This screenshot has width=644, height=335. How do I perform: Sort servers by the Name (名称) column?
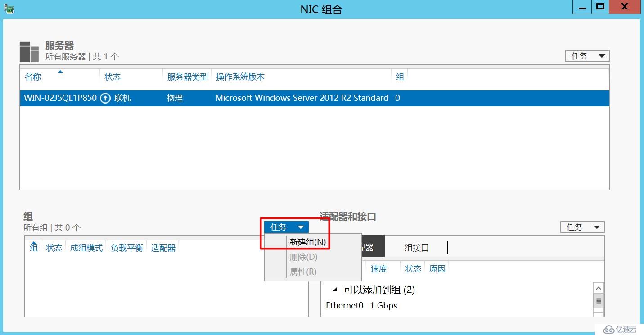[x=33, y=77]
